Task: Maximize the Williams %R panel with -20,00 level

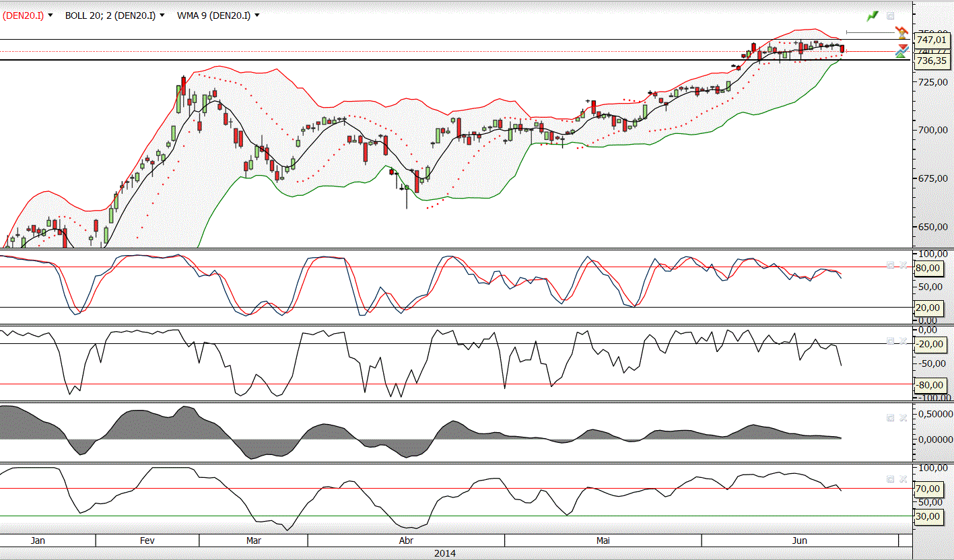Action: tap(890, 341)
